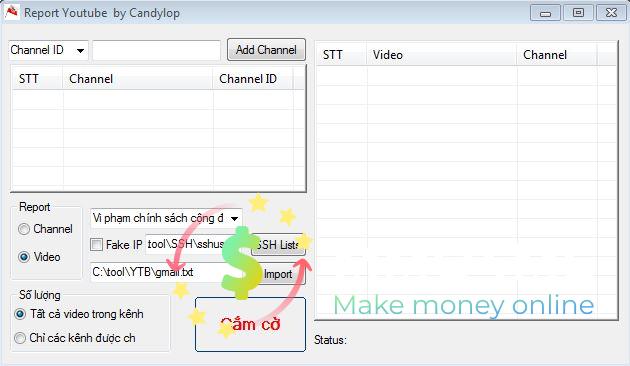Viewport: 630px width, 366px height.
Task: Click the Video column header in right table
Action: click(442, 55)
